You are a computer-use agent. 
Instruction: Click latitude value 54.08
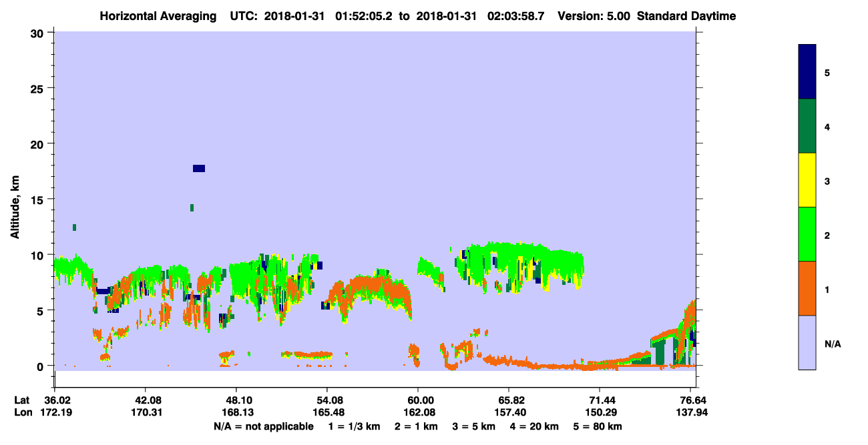pyautogui.click(x=327, y=400)
